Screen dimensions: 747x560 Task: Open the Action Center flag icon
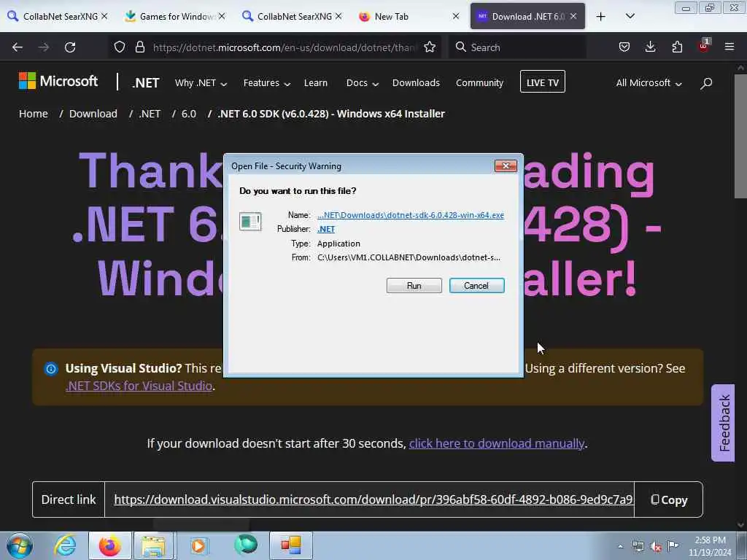pyautogui.click(x=673, y=546)
